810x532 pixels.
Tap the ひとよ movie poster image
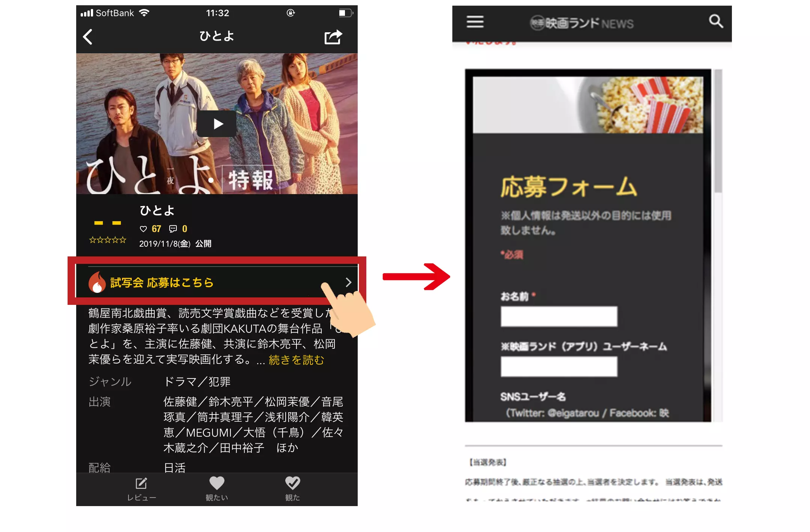click(x=217, y=124)
